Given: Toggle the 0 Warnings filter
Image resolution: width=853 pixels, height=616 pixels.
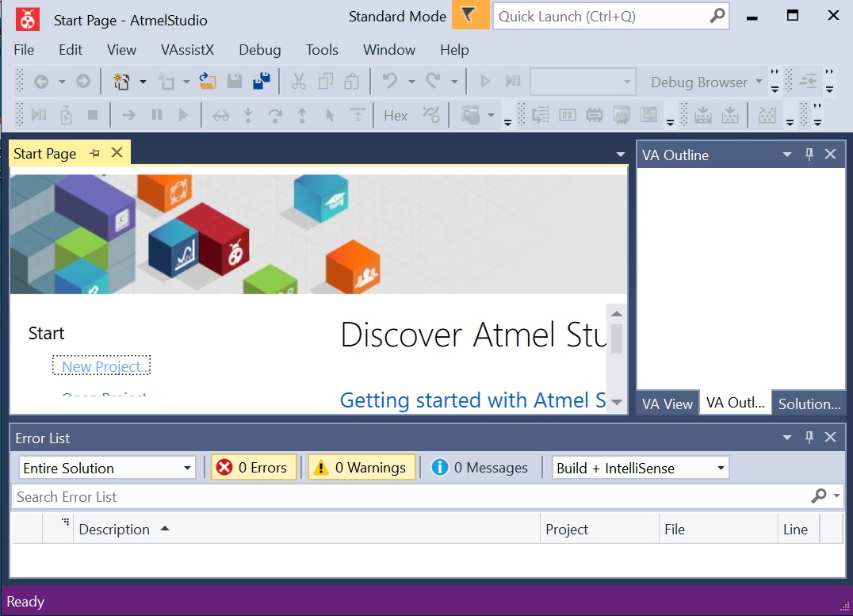Looking at the screenshot, I should pyautogui.click(x=361, y=468).
